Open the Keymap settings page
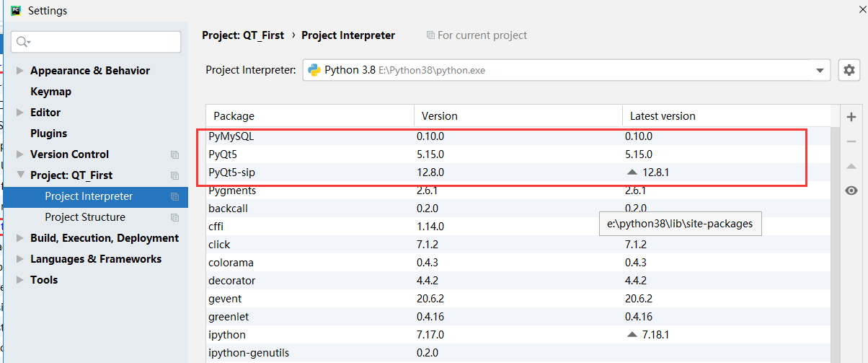The width and height of the screenshot is (868, 363). (x=50, y=92)
